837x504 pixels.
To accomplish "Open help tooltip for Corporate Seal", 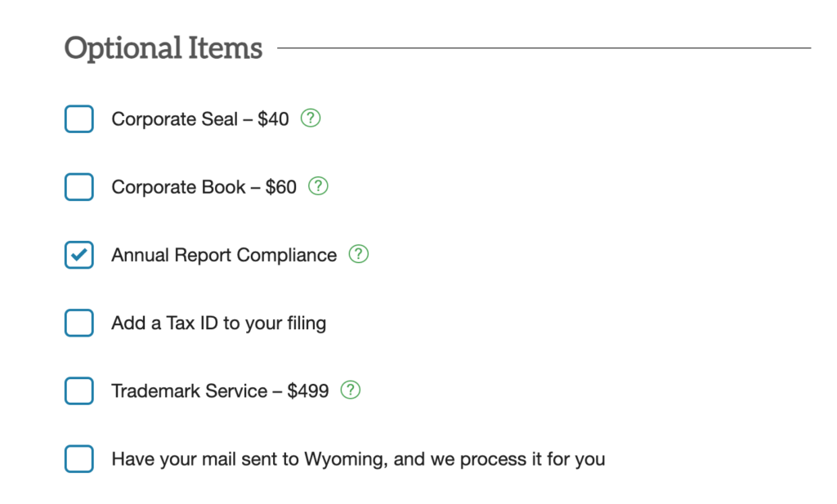I will pyautogui.click(x=311, y=118).
